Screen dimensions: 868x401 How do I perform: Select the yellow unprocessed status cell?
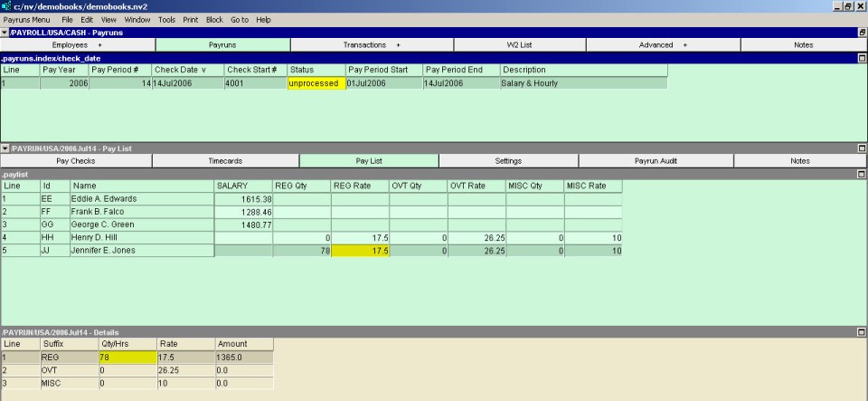tap(316, 83)
